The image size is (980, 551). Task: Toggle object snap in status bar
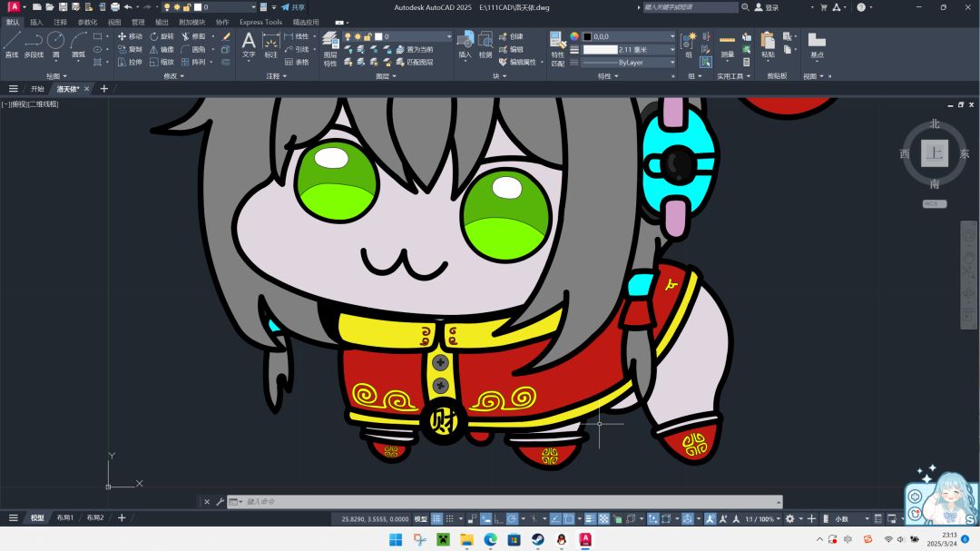pos(569,518)
